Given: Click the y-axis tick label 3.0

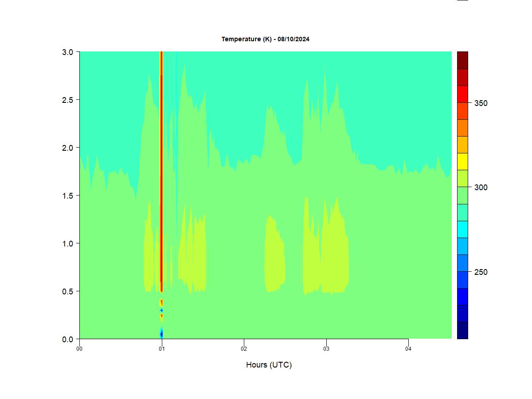Looking at the screenshot, I should point(68,52).
